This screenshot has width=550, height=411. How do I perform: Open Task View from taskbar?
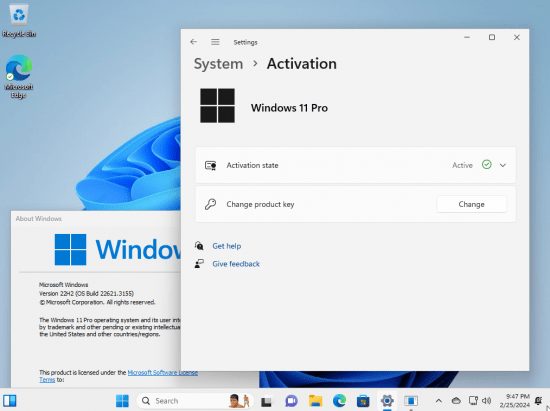267,401
